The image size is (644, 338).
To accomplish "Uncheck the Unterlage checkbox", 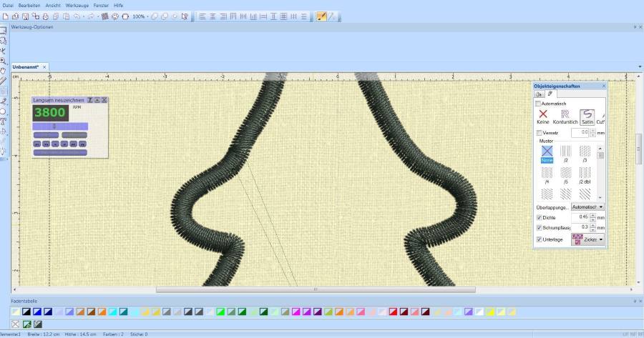I will 540,239.
